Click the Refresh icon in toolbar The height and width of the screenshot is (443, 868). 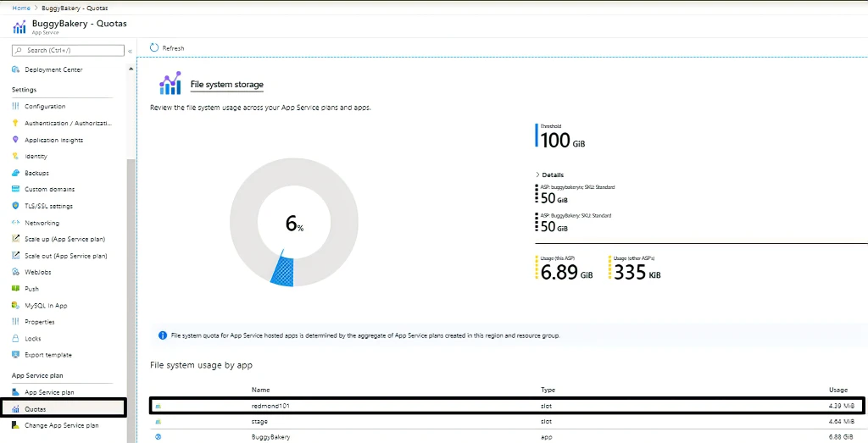[154, 48]
